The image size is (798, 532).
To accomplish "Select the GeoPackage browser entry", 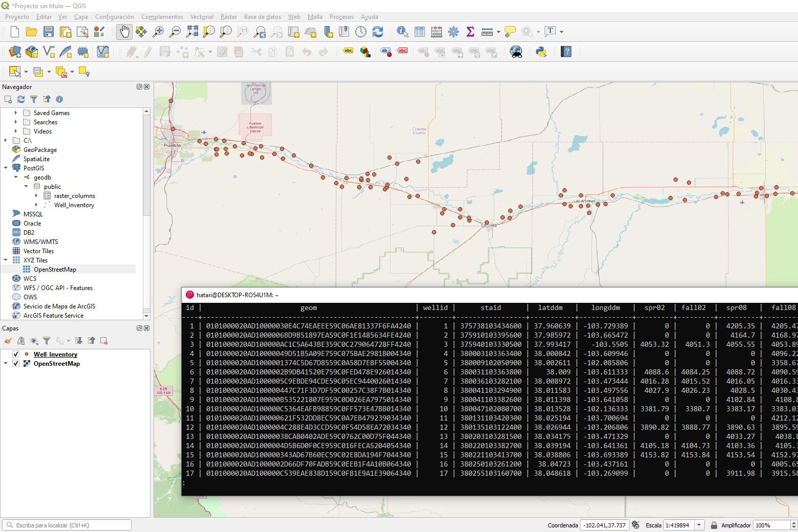I will tap(40, 150).
